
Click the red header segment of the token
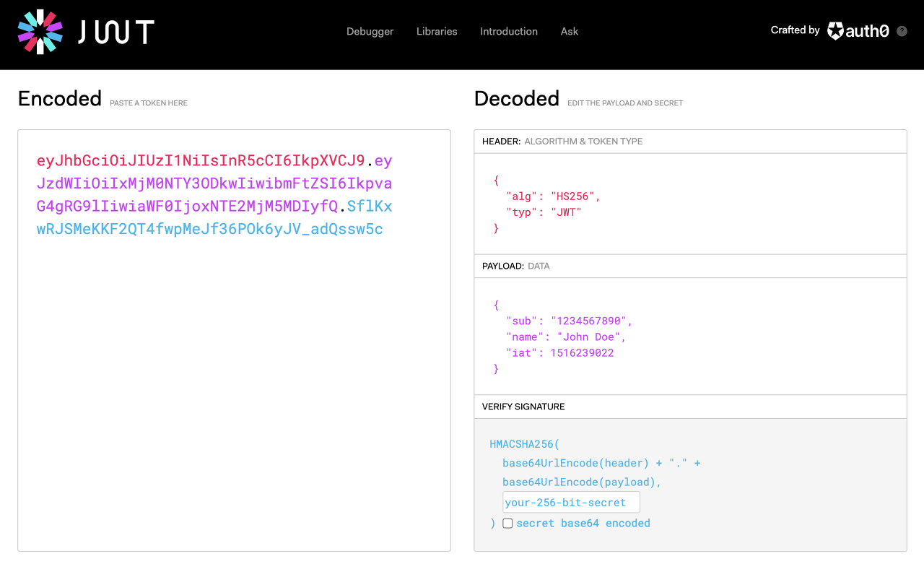(x=201, y=160)
